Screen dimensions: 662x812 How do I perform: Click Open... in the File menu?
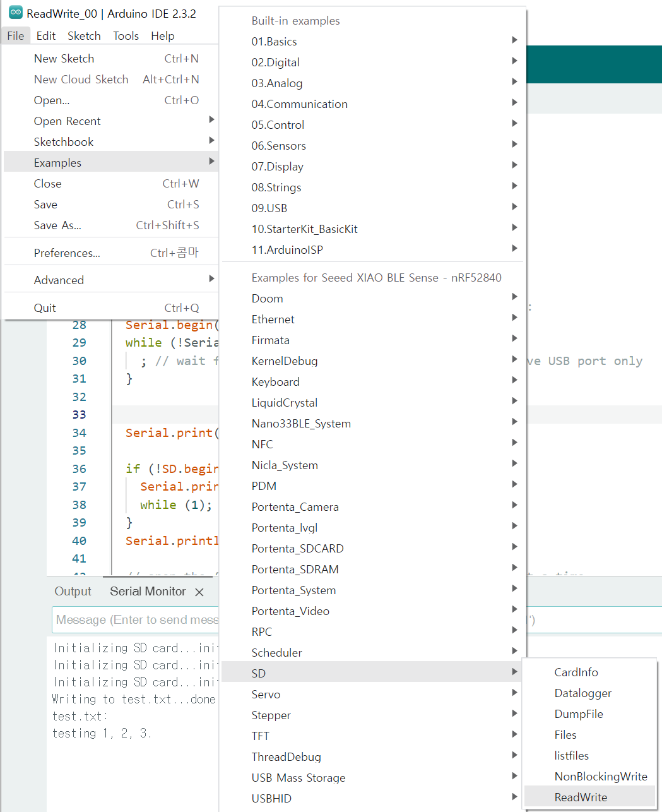tap(111, 100)
